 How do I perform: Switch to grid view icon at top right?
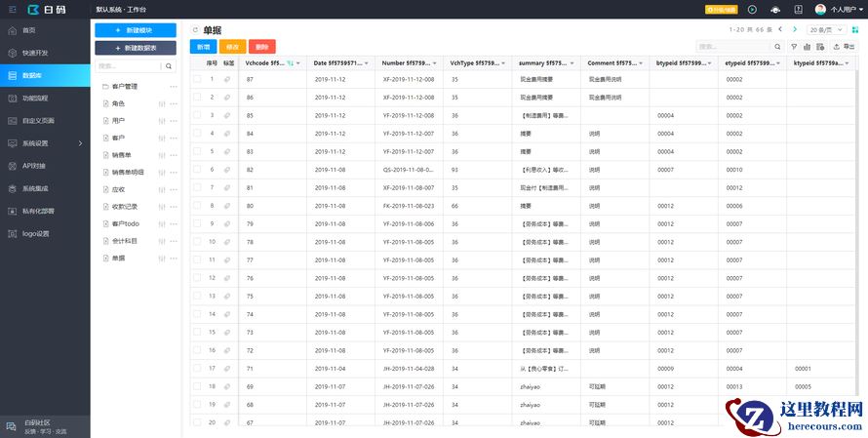[854, 30]
